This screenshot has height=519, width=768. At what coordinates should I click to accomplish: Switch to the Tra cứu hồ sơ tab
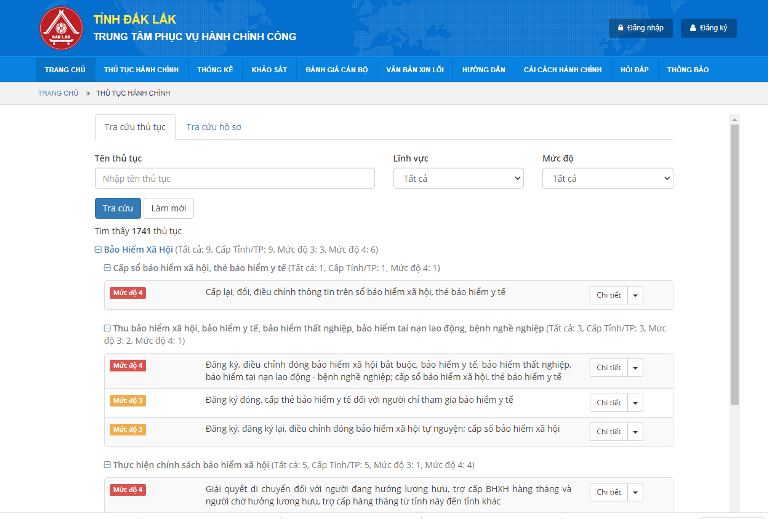pos(214,127)
